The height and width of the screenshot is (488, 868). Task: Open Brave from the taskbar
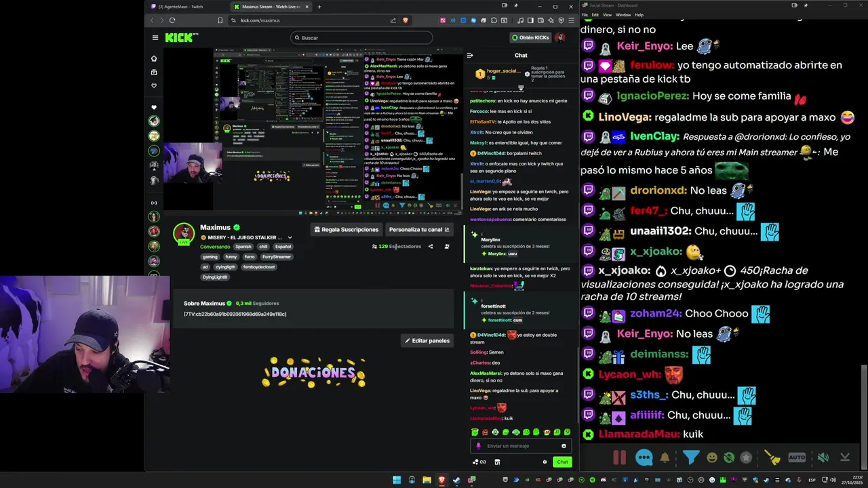tap(441, 480)
